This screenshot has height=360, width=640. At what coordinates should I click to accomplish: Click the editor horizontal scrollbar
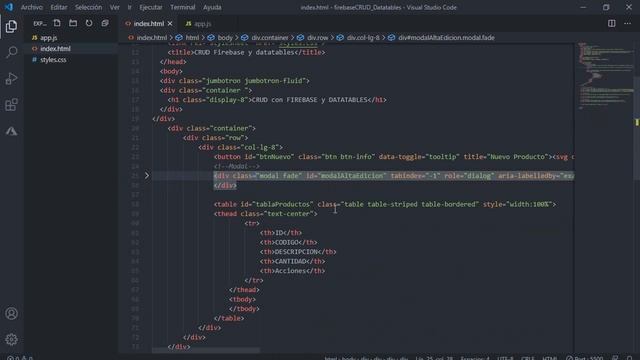[205, 350]
